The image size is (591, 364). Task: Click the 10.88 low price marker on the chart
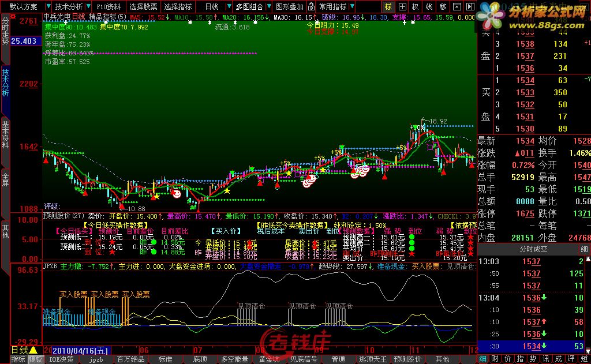tap(136, 209)
